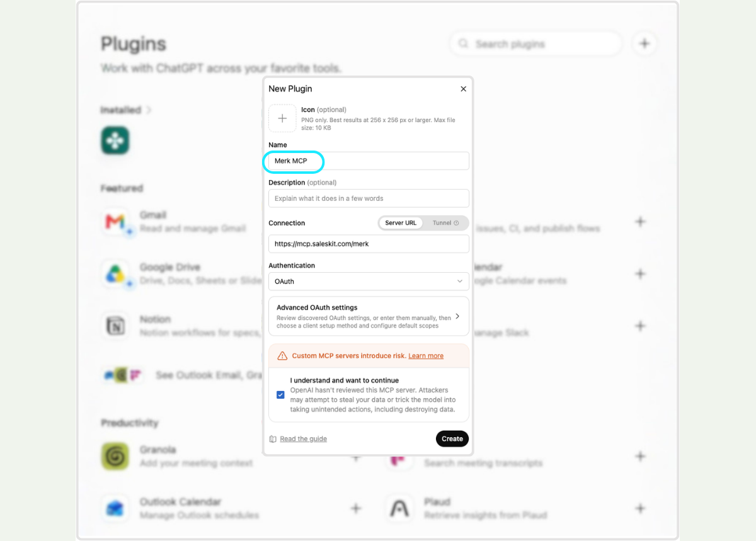Edit the Name field containing Merk MCP
This screenshot has width=756, height=541.
[369, 161]
